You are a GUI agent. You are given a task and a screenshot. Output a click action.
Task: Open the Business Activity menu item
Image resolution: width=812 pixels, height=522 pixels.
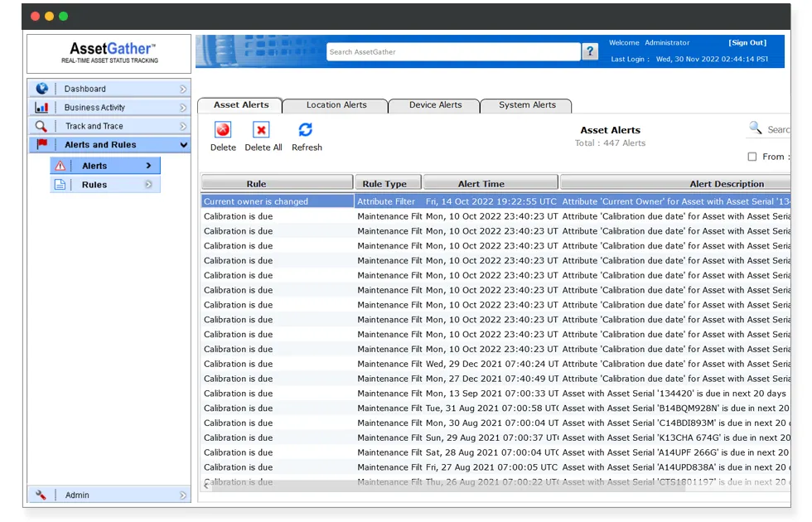(109, 107)
